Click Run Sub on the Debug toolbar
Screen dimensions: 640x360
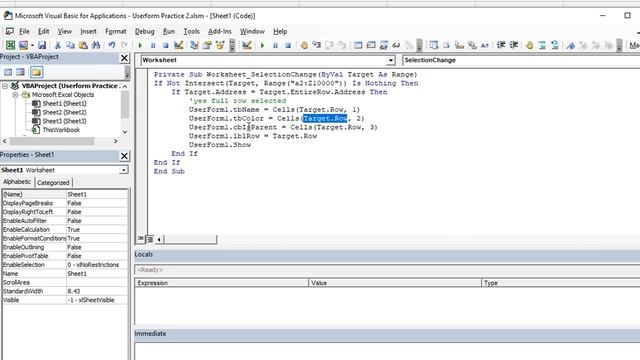[262, 45]
